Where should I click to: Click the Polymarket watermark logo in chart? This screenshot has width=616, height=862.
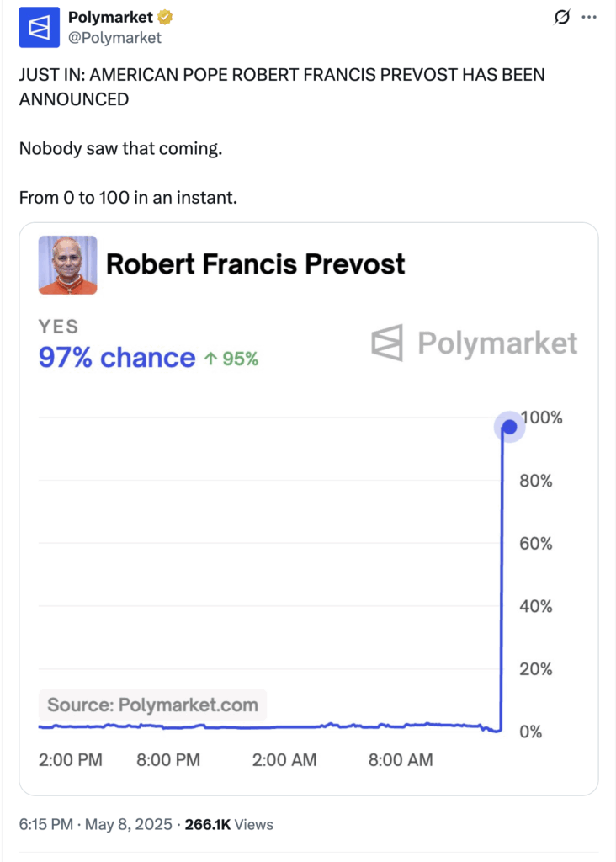[475, 343]
